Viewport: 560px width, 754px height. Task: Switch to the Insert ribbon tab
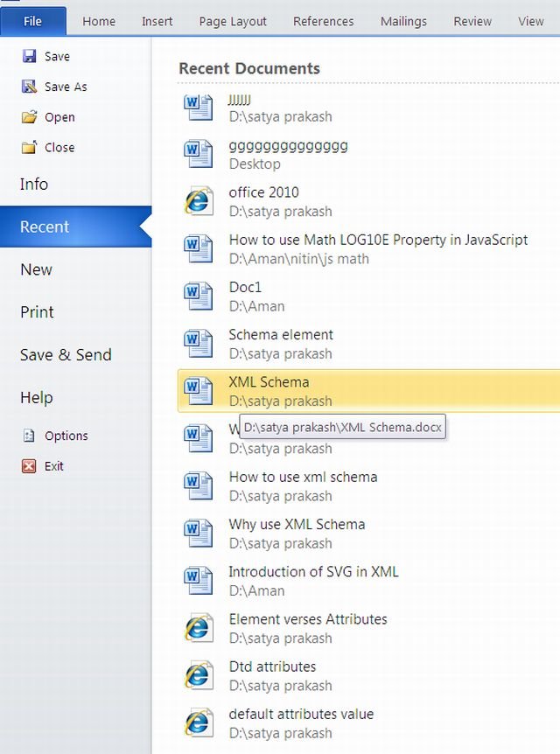pyautogui.click(x=157, y=21)
